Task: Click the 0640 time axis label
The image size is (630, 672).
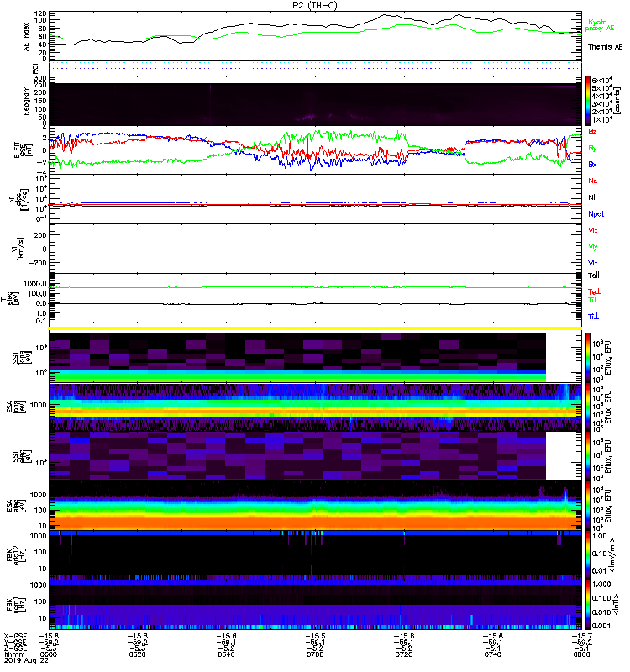Action: pos(226,654)
